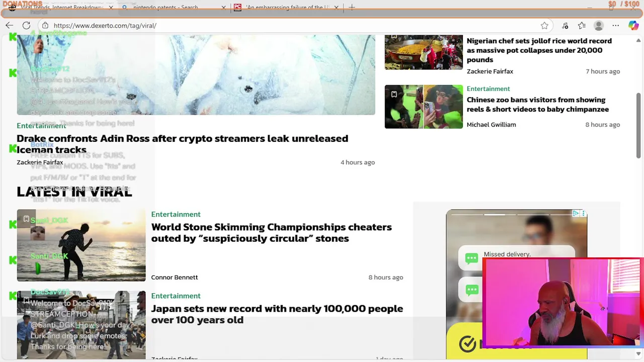This screenshot has width=644, height=362.
Task: Open Entertainment category above Stone Skimming article
Action: 176,214
